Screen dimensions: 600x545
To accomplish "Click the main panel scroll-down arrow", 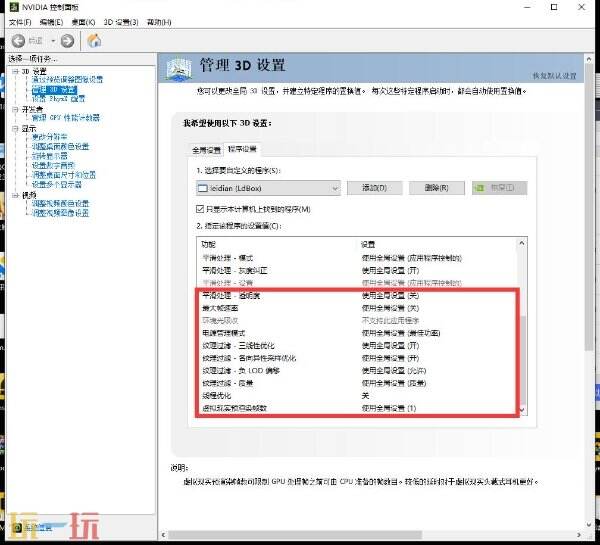I will [x=589, y=525].
